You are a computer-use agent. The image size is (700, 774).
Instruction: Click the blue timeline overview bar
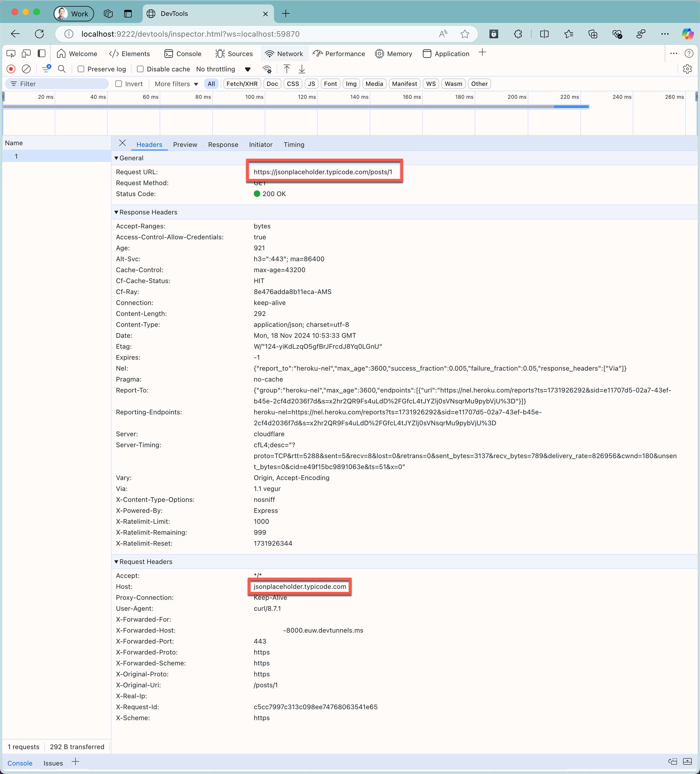571,107
